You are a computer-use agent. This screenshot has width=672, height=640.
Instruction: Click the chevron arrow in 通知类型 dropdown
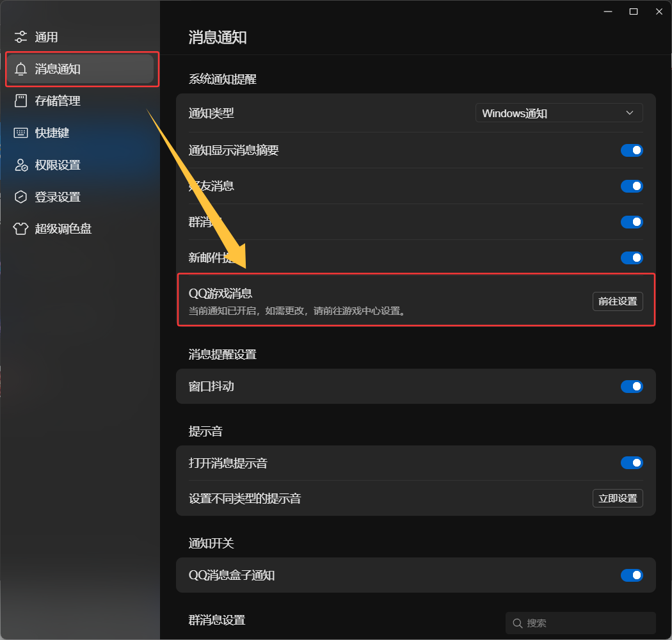tap(630, 113)
